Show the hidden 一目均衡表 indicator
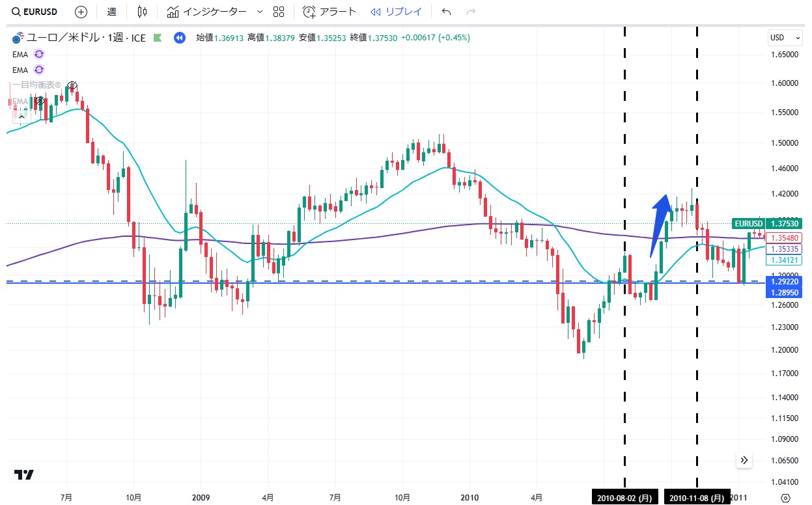Screen dimensions: 812x505 tap(73, 85)
